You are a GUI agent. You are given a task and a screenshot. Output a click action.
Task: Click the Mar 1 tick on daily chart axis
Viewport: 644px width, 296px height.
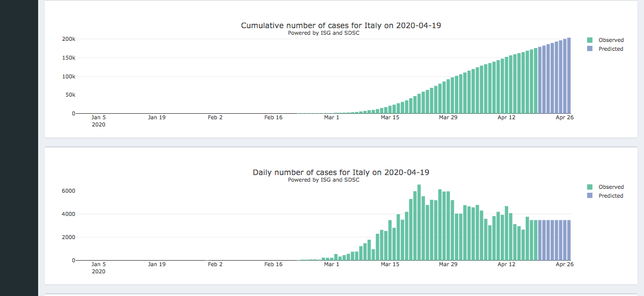(332, 265)
